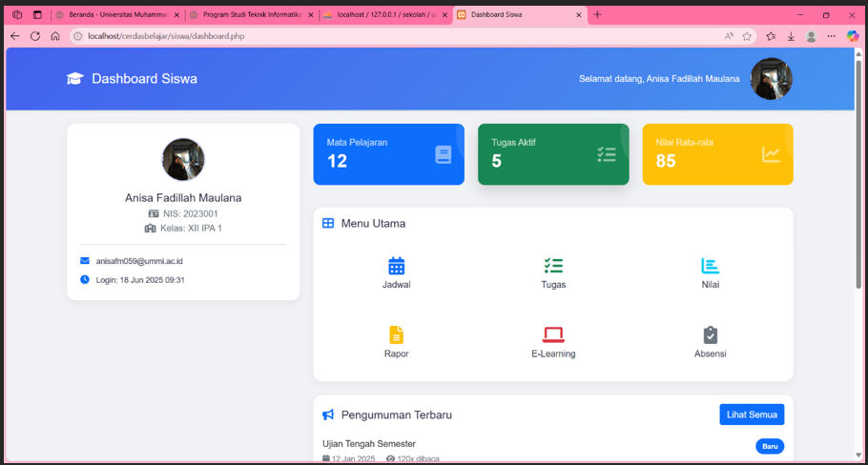Click the page vertical scrollbar

click(858, 174)
